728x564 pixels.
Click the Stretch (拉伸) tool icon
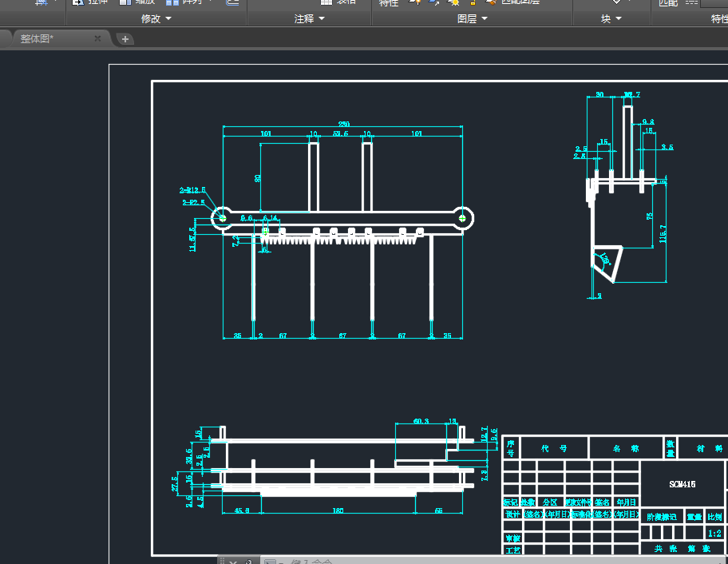[x=77, y=2]
